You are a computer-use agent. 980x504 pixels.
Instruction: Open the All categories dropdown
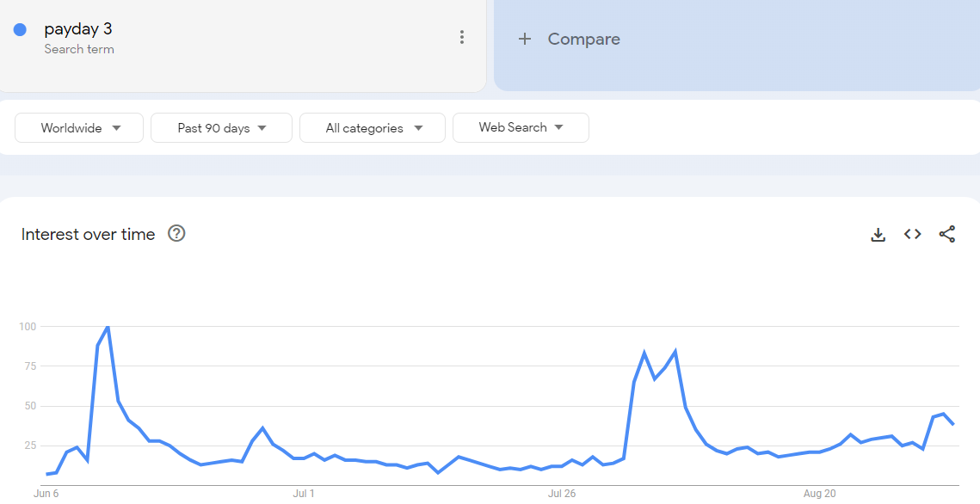point(373,128)
